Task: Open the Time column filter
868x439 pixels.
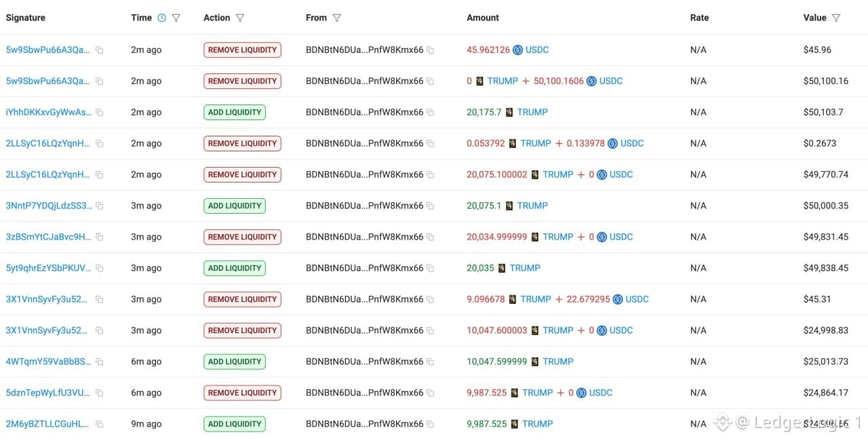Action: (176, 18)
